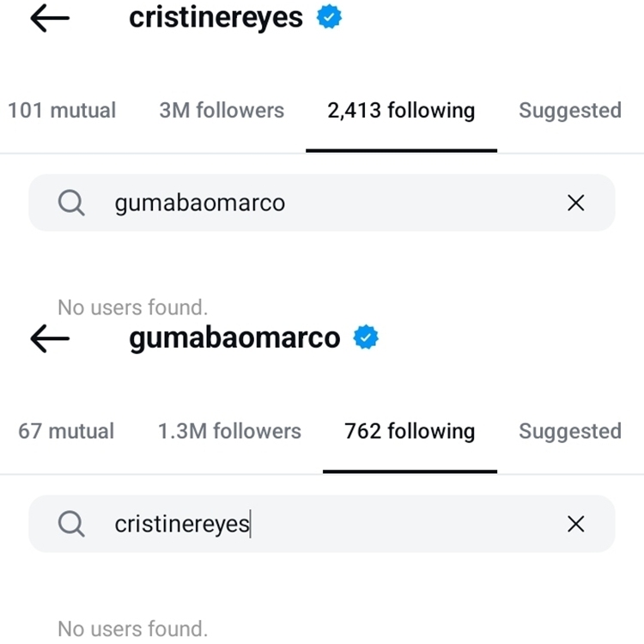This screenshot has height=644, width=644.
Task: Open the 67 mutual tab
Action: click(x=66, y=431)
